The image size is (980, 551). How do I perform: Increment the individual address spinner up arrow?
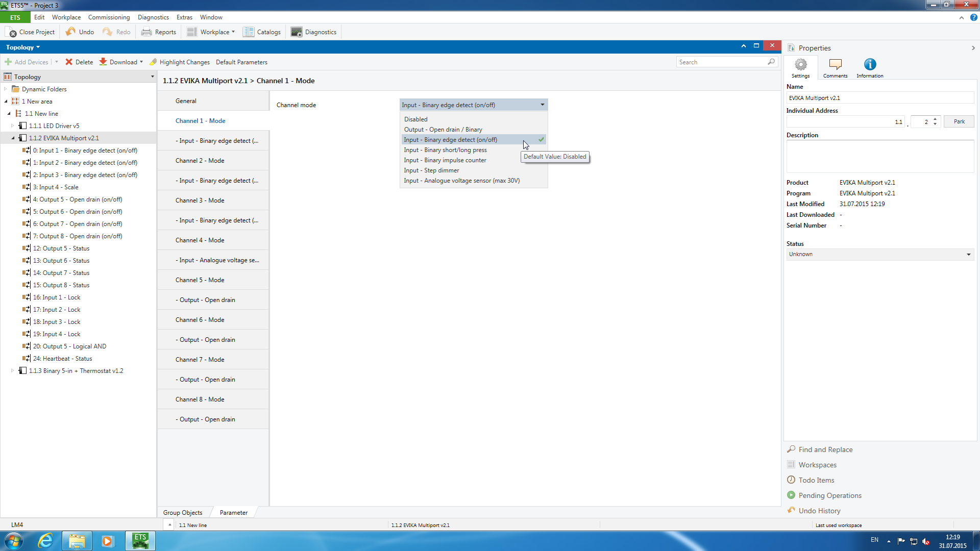935,119
